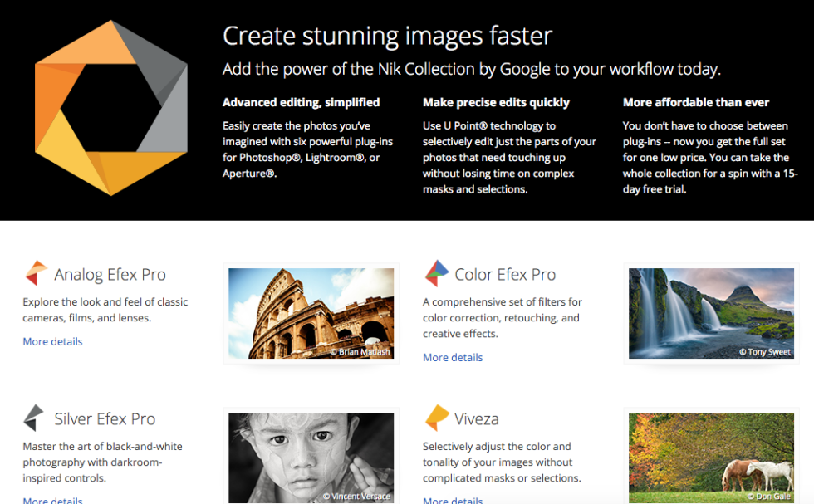This screenshot has height=504, width=814.
Task: Click the 'Easily create the photos you've imagined' paragraph
Action: [308, 149]
